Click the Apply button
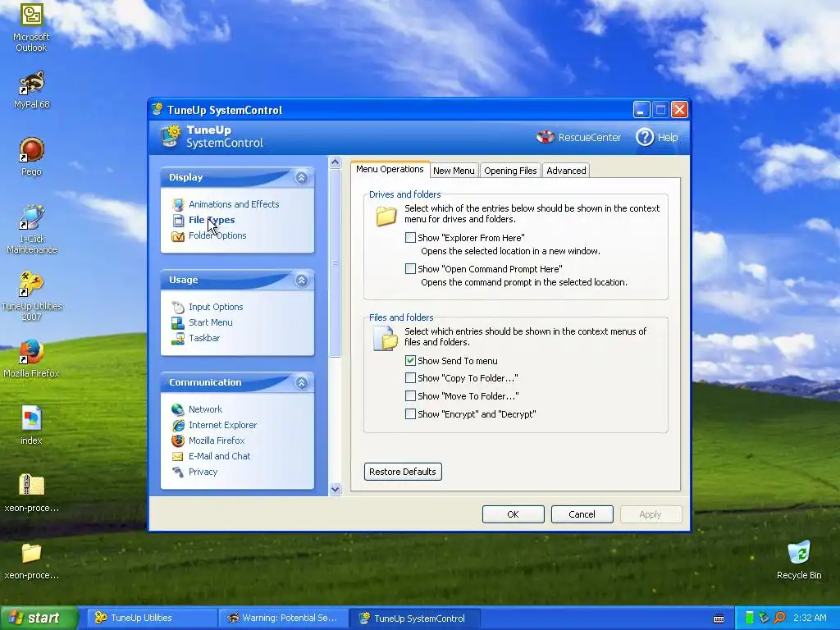The height and width of the screenshot is (630, 840). [651, 514]
